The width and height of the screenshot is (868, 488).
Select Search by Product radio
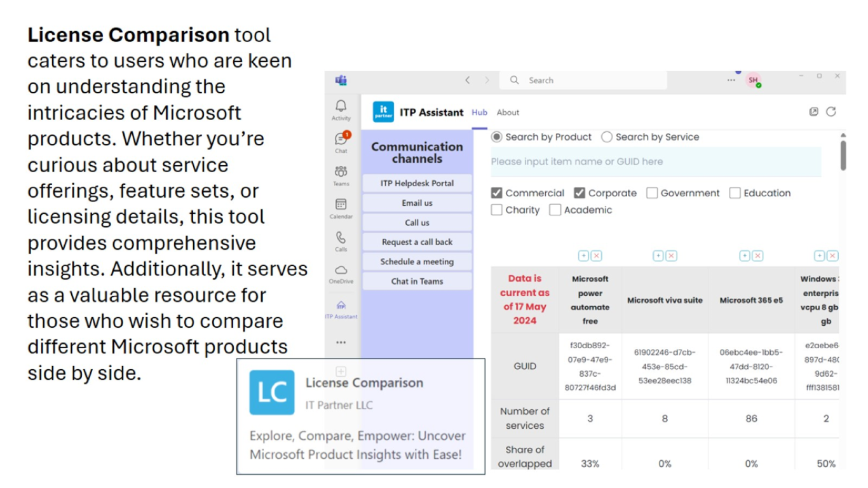497,137
